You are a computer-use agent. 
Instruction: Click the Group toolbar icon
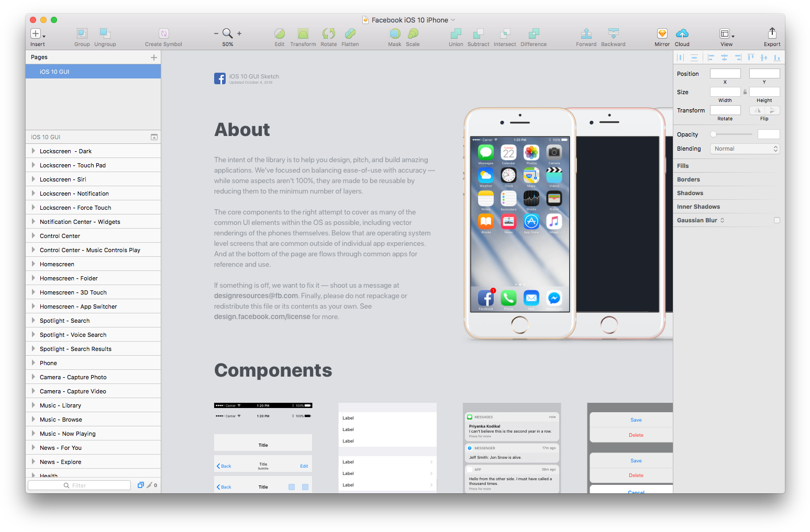(x=82, y=33)
